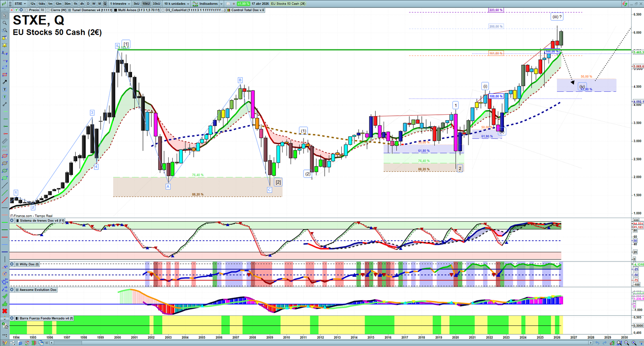The width and height of the screenshot is (644, 346).
Task: Open the '10 k unidades' dropdown
Action: [177, 4]
